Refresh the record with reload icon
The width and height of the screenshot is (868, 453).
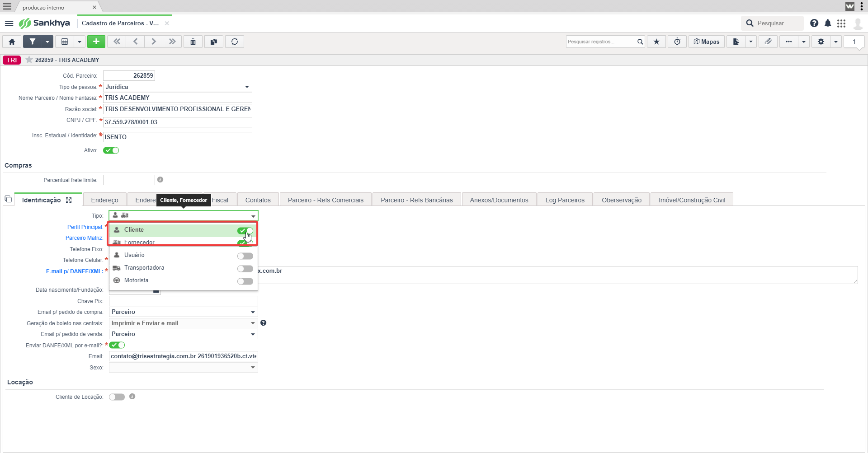point(235,42)
